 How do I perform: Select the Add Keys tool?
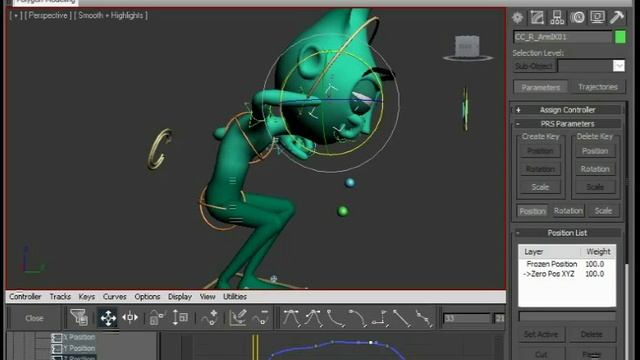tap(210, 318)
